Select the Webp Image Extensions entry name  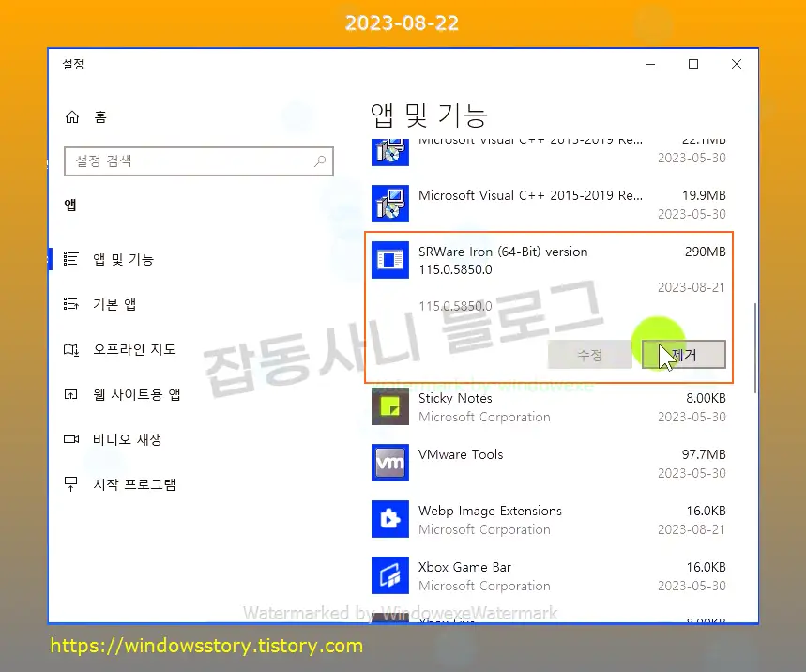point(490,512)
